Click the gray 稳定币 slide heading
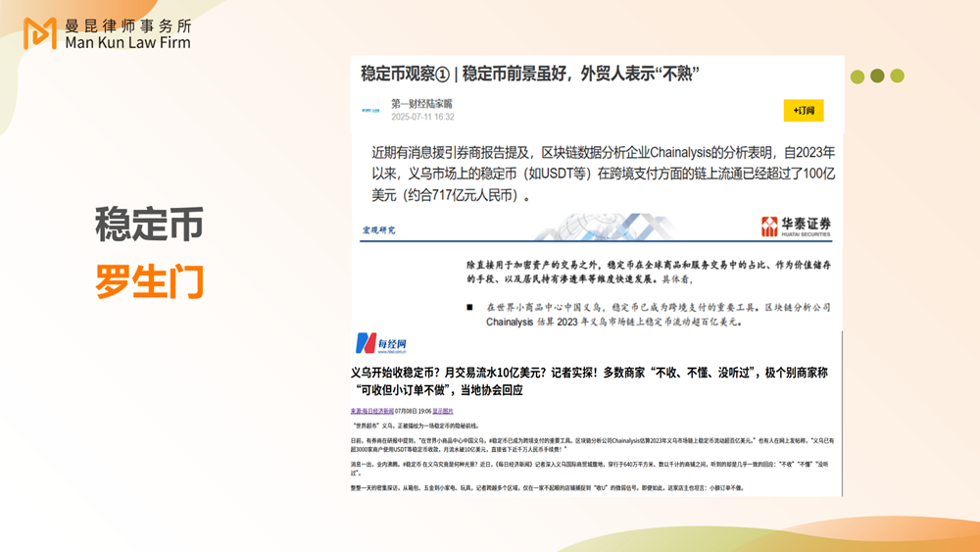Image resolution: width=980 pixels, height=552 pixels. click(149, 224)
